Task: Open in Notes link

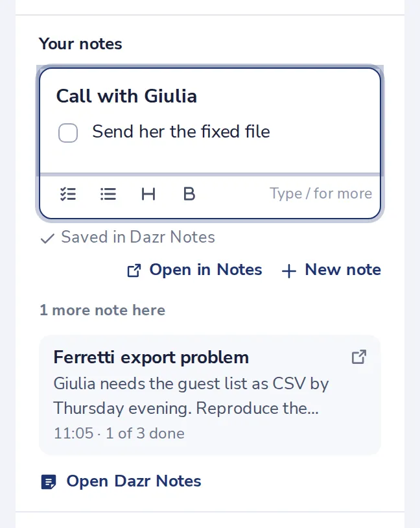Action: click(x=194, y=270)
